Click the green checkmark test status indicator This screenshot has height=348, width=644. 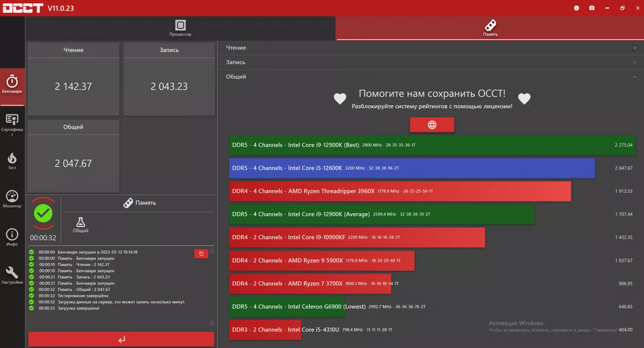(43, 214)
